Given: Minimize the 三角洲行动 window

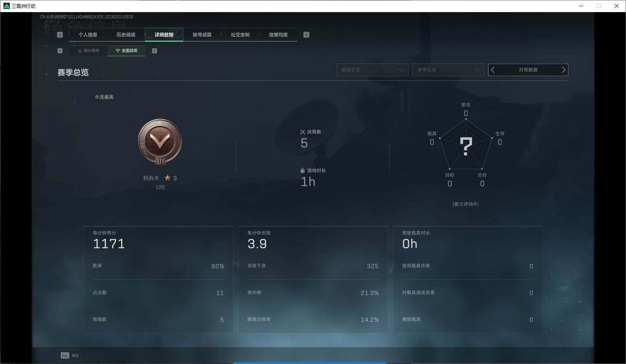Looking at the screenshot, I should (581, 6).
